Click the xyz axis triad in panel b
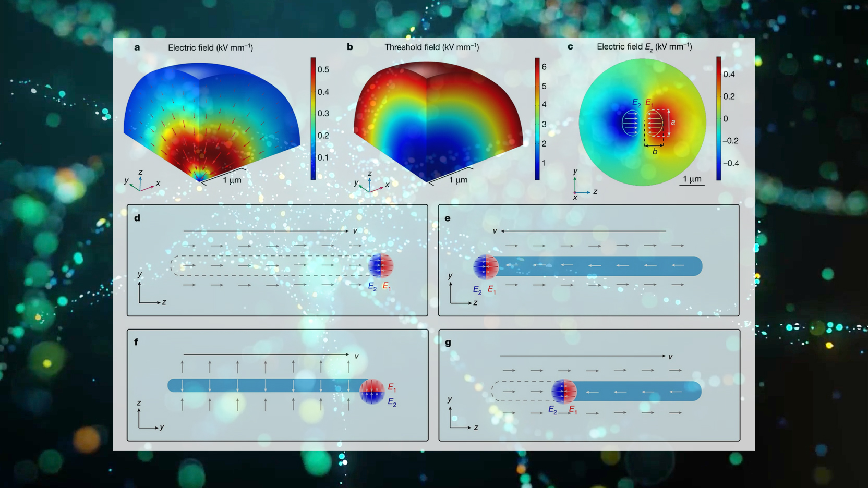868x488 pixels. (x=370, y=183)
